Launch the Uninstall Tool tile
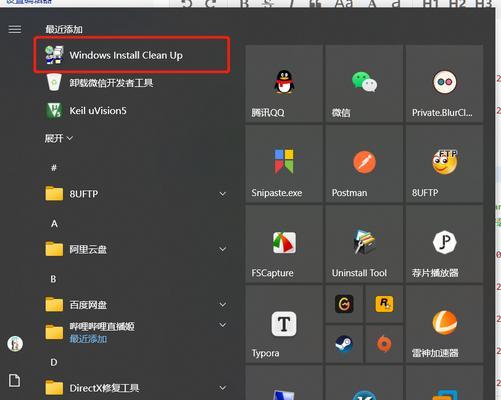The image size is (501, 400). [x=364, y=244]
